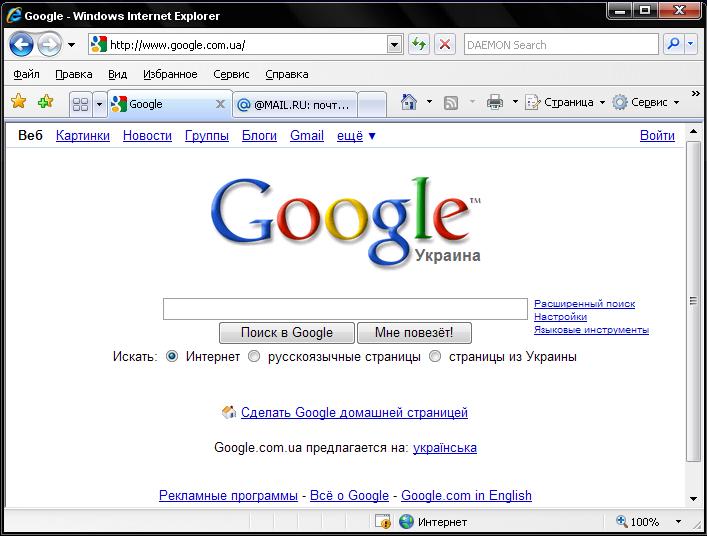The height and width of the screenshot is (536, 707).
Task: Open a new blank tab
Action: click(372, 105)
